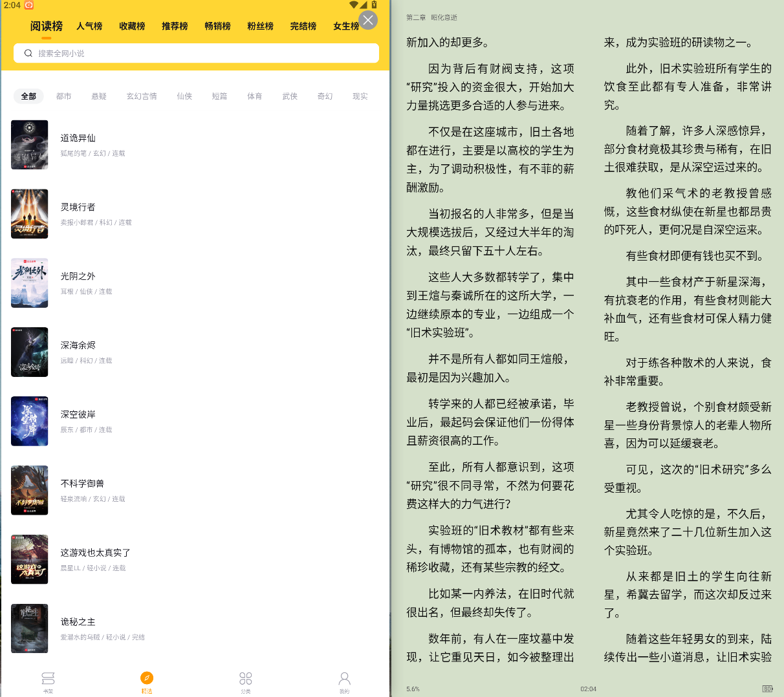Select the 都市 genre filter
Screen dimensions: 784x697
(x=63, y=96)
